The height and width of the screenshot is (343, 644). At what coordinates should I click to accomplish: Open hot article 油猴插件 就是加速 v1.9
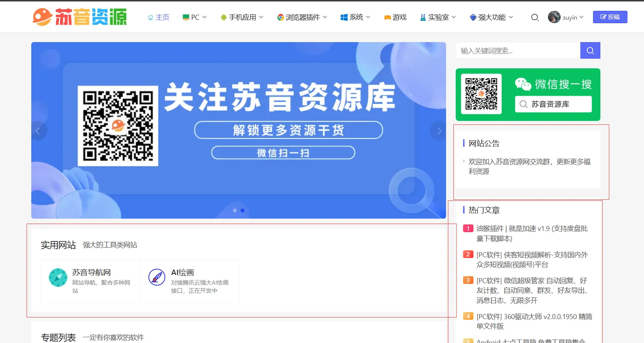(x=532, y=234)
